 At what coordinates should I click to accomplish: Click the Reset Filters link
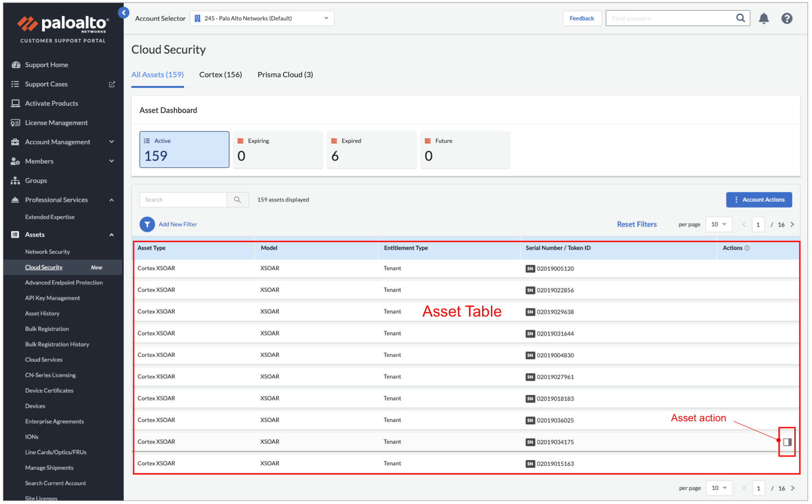pyautogui.click(x=636, y=225)
